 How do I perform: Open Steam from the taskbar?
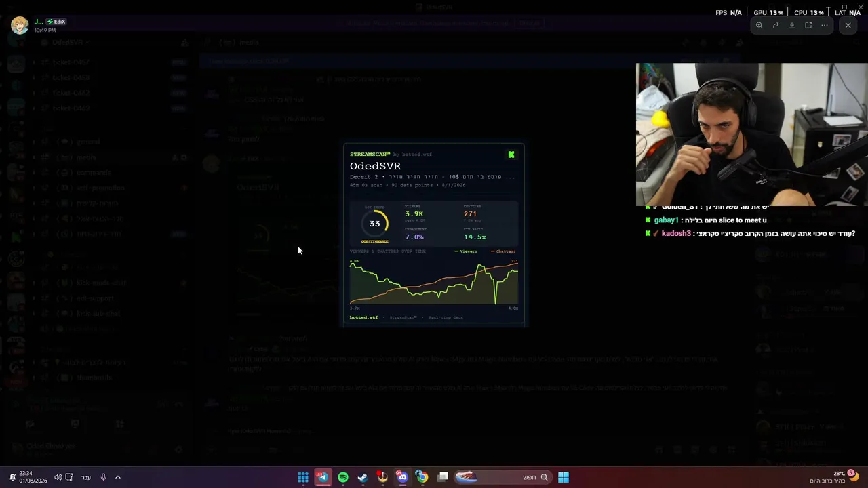tap(363, 477)
